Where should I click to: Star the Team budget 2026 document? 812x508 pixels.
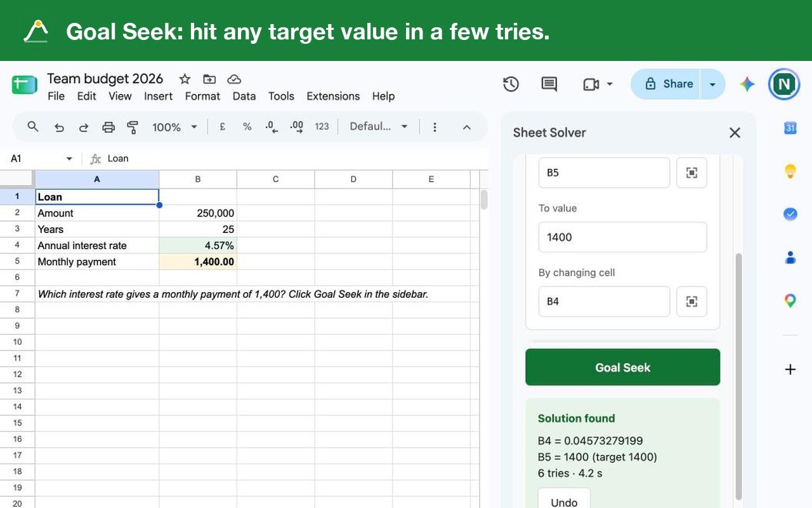(185, 79)
